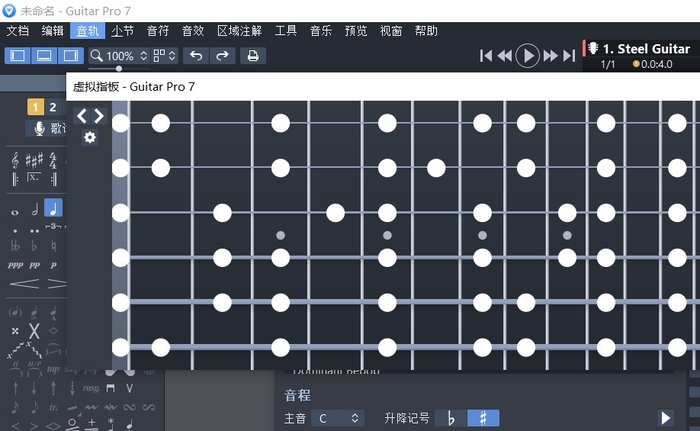Image resolution: width=700 pixels, height=431 pixels.
Task: Open the 音轨 menu
Action: tap(87, 31)
